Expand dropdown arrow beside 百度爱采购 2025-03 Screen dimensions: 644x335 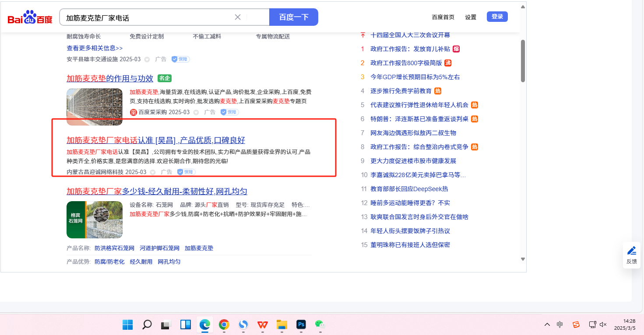tap(196, 112)
